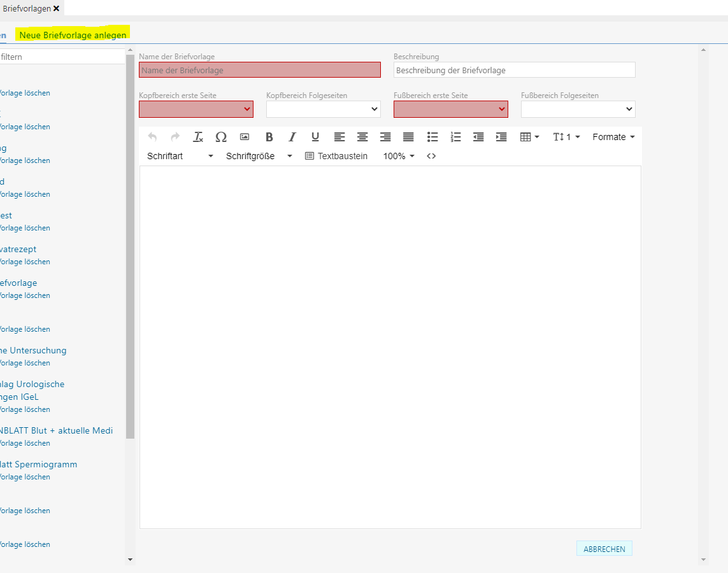Center align the text

pyautogui.click(x=362, y=137)
